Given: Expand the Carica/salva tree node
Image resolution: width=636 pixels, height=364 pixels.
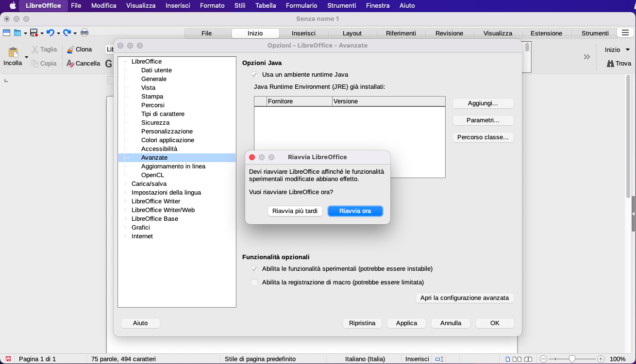Looking at the screenshot, I should (x=125, y=184).
